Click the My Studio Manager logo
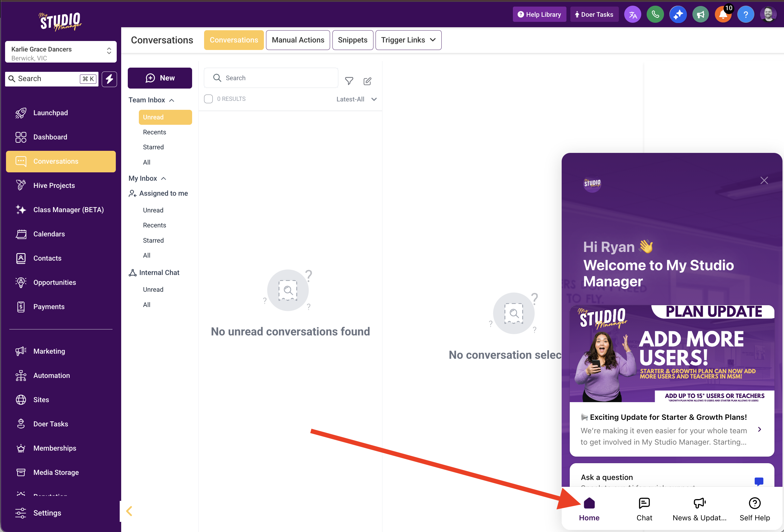784x532 pixels. [x=61, y=21]
